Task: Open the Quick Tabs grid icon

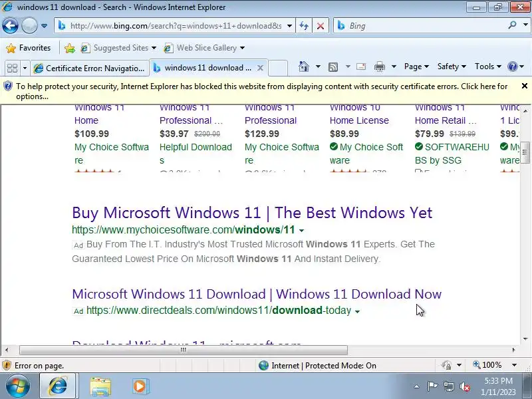Action: pos(12,68)
